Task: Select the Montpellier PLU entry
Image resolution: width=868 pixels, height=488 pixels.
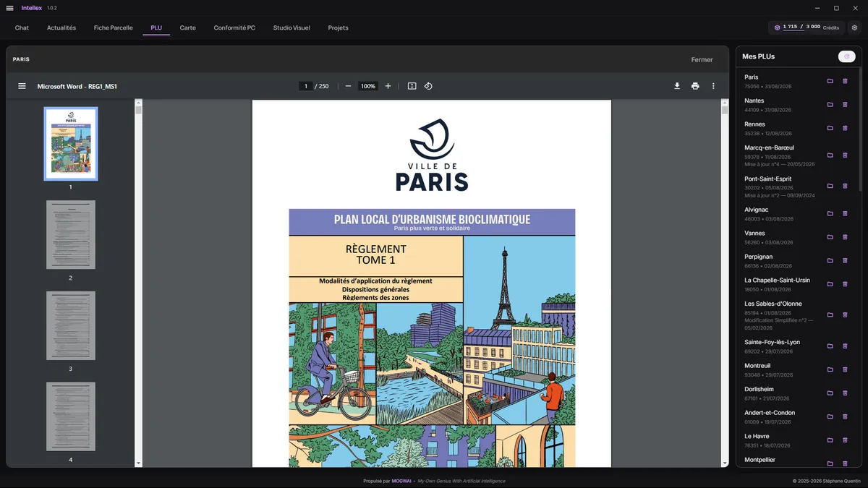Action: (759, 460)
